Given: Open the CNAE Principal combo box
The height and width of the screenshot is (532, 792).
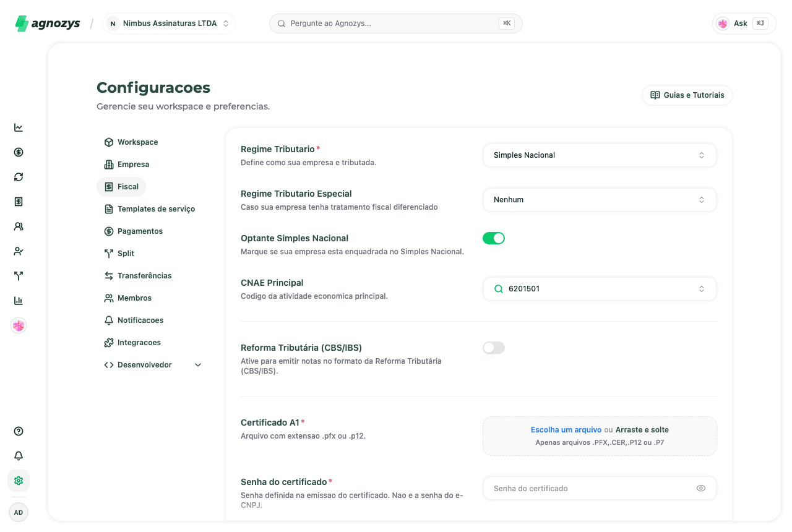Looking at the screenshot, I should [x=600, y=289].
